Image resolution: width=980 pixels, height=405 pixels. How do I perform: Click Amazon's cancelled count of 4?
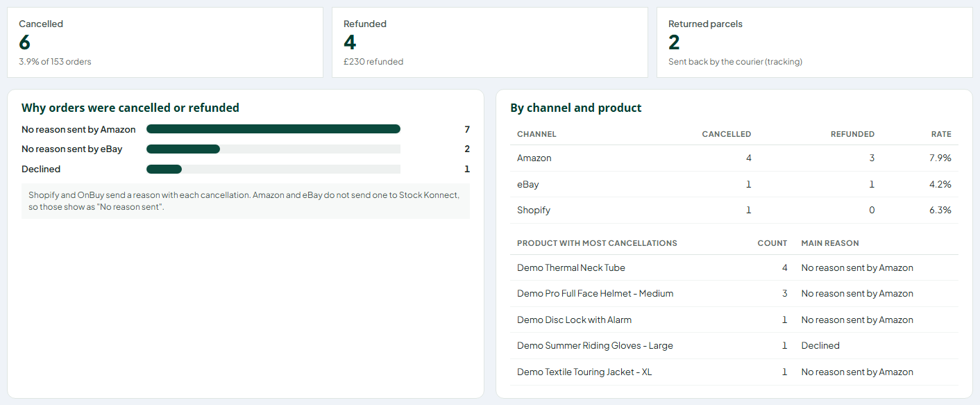point(748,158)
